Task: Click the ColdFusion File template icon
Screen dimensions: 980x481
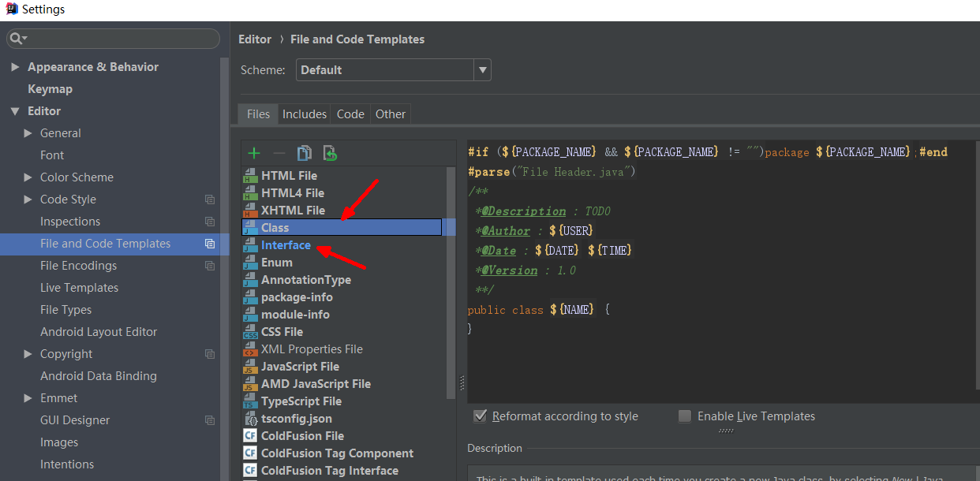Action: pyautogui.click(x=250, y=436)
